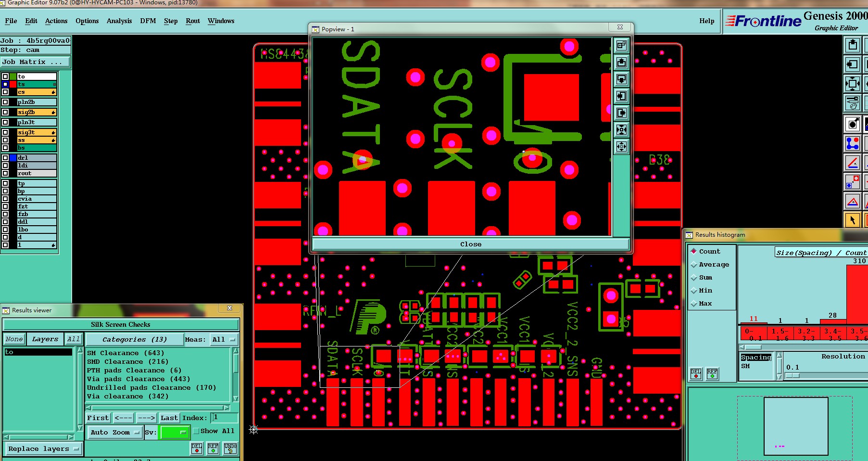Click the red color swatch of layer ts
The image size is (868, 461).
(13, 84)
